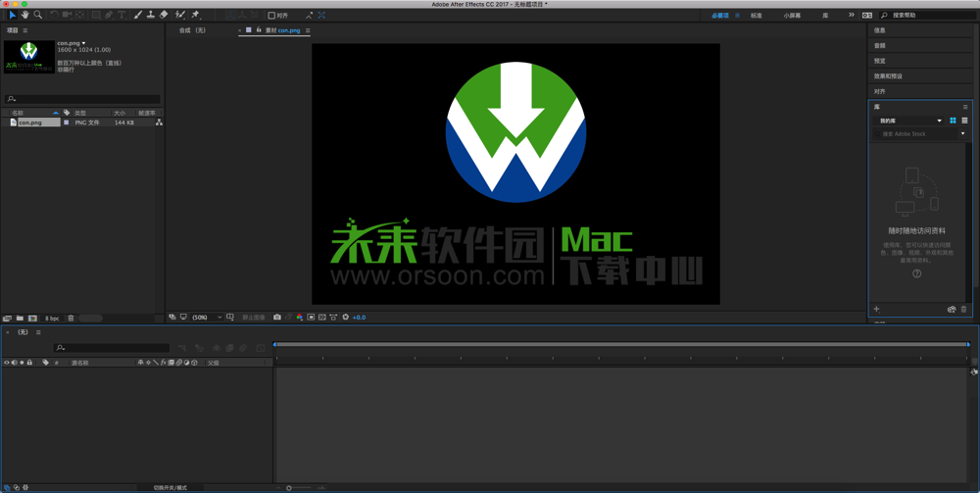Select the Rotation tool
Viewport: 980px width, 493px height.
coord(54,15)
